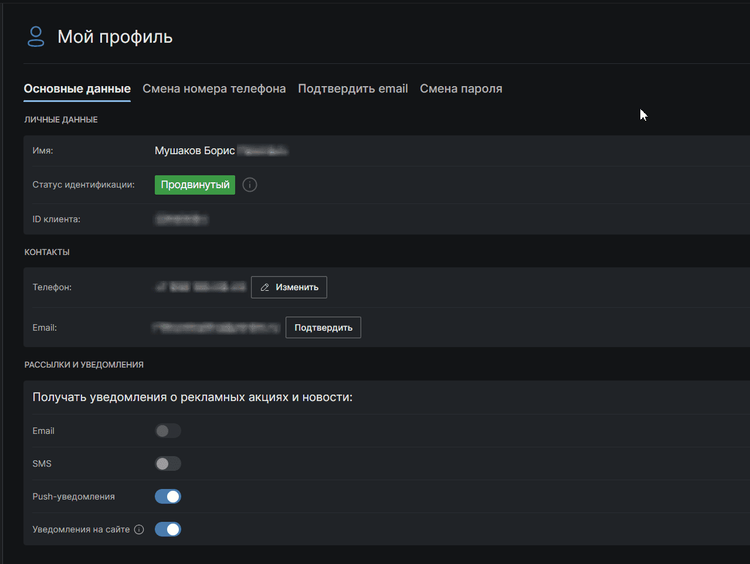750x564 pixels.
Task: Disable Push-уведомления toggle
Action: click(x=168, y=497)
